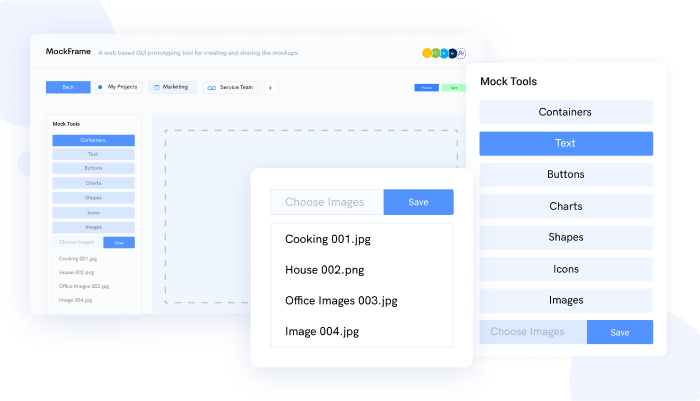Click the yellow user avatar in header
Screen dimensions: 700x401
pyautogui.click(x=427, y=53)
